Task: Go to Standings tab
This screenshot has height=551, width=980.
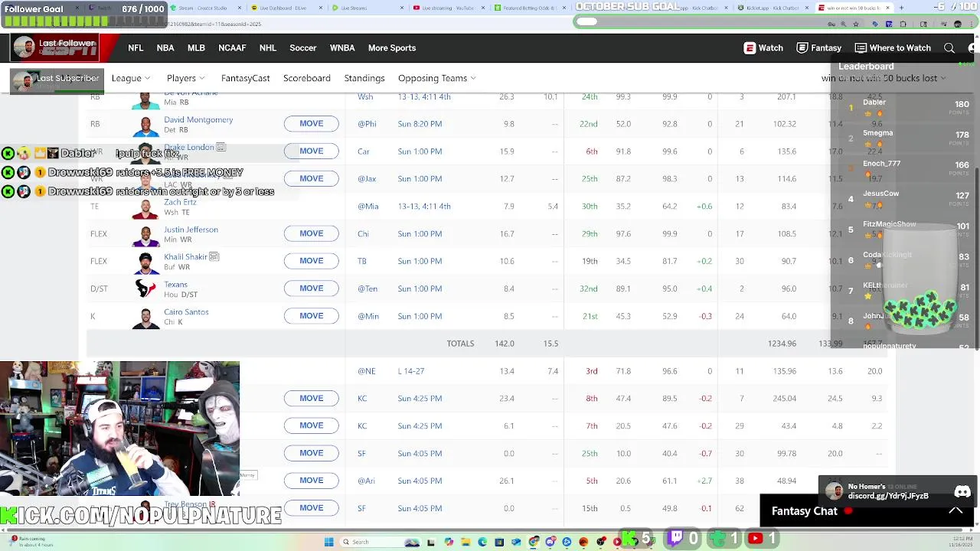Action: (x=364, y=78)
